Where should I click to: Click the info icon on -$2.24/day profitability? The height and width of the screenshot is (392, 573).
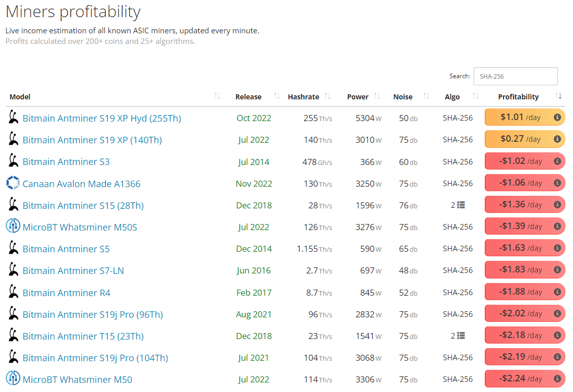tap(557, 379)
